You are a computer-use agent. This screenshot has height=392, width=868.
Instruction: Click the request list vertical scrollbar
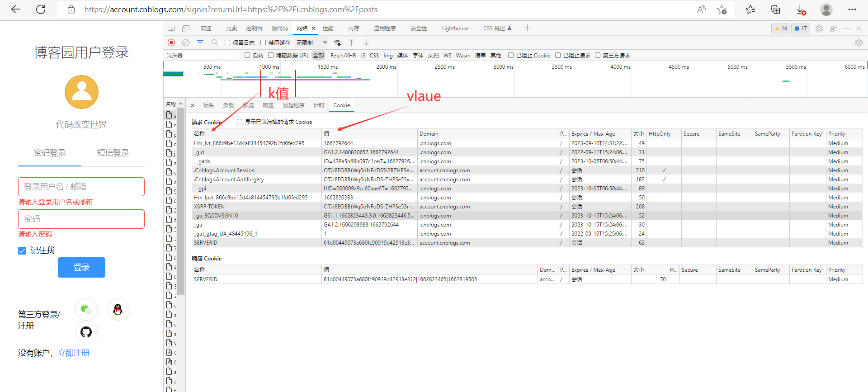[x=181, y=202]
